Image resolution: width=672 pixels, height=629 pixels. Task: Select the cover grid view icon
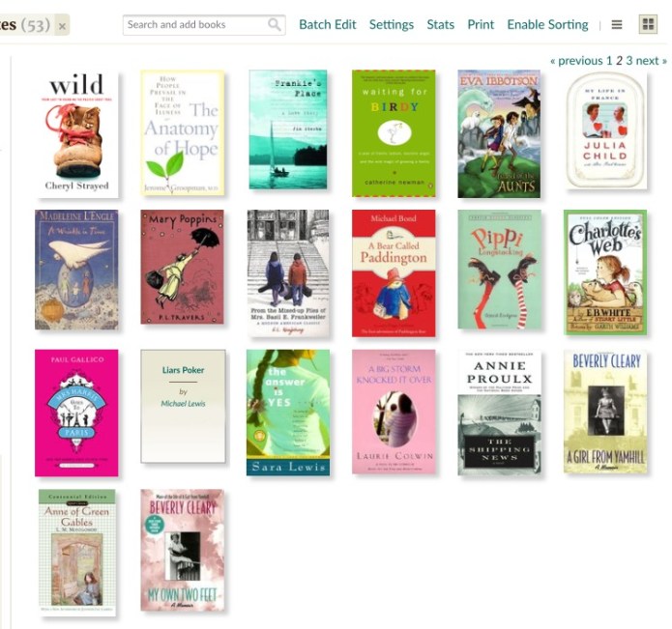coord(648,24)
